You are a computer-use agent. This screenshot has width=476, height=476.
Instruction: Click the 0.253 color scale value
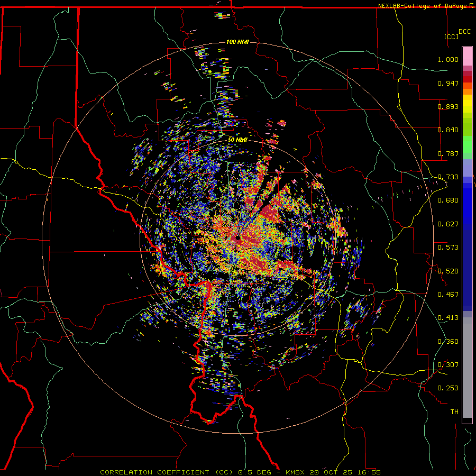(x=448, y=388)
